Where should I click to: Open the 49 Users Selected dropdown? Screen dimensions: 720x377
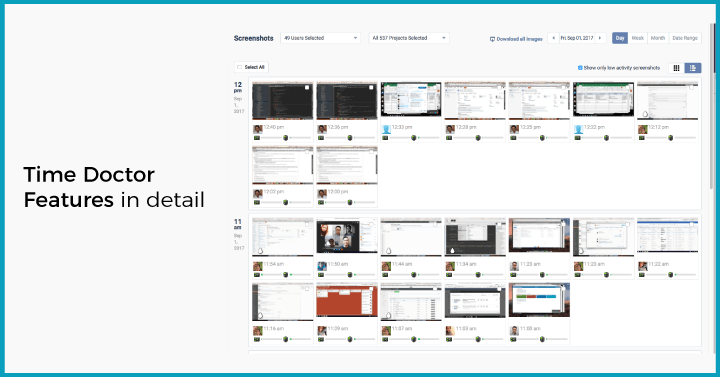click(x=321, y=38)
